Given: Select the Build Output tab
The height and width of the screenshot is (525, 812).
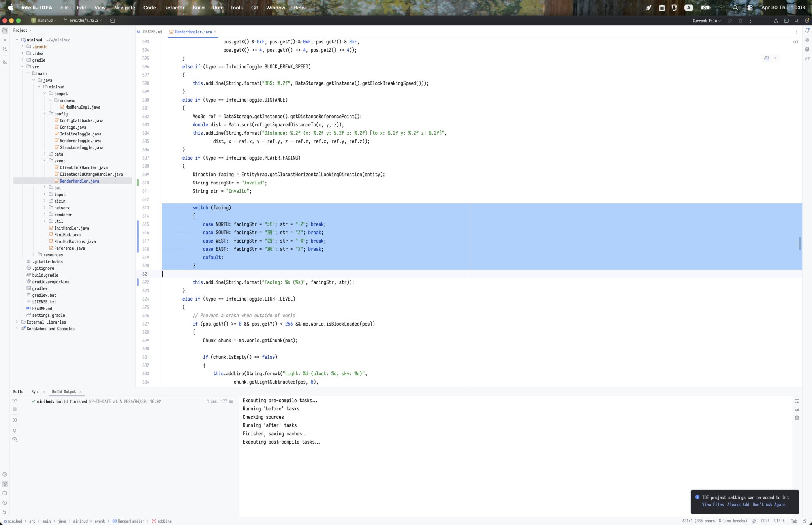Looking at the screenshot, I should (x=64, y=392).
